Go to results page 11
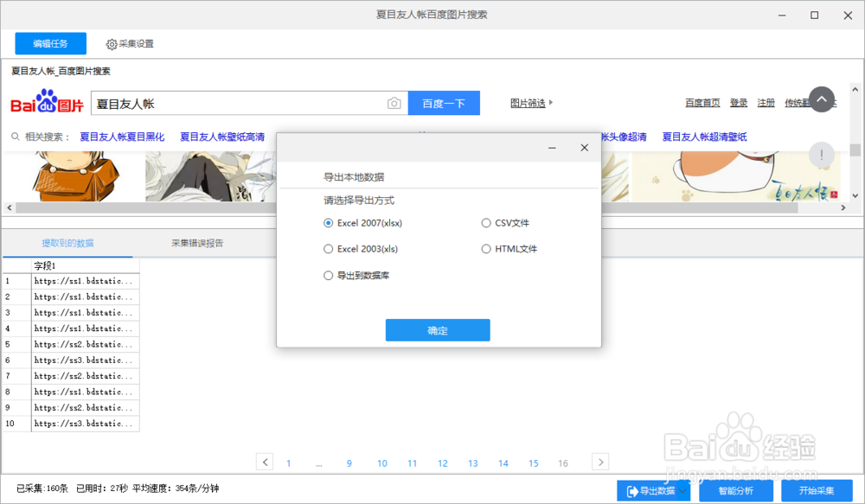The width and height of the screenshot is (865, 504). pos(412,463)
